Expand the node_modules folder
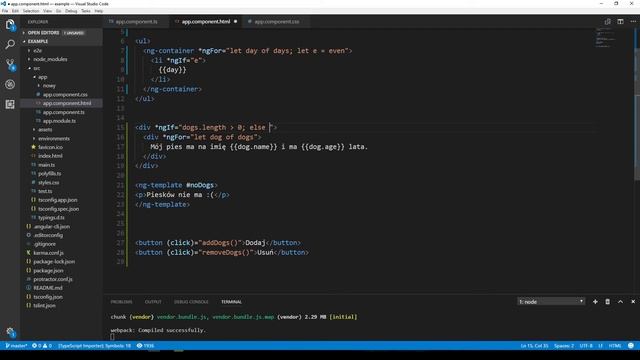This screenshot has width=640, height=360. point(50,59)
